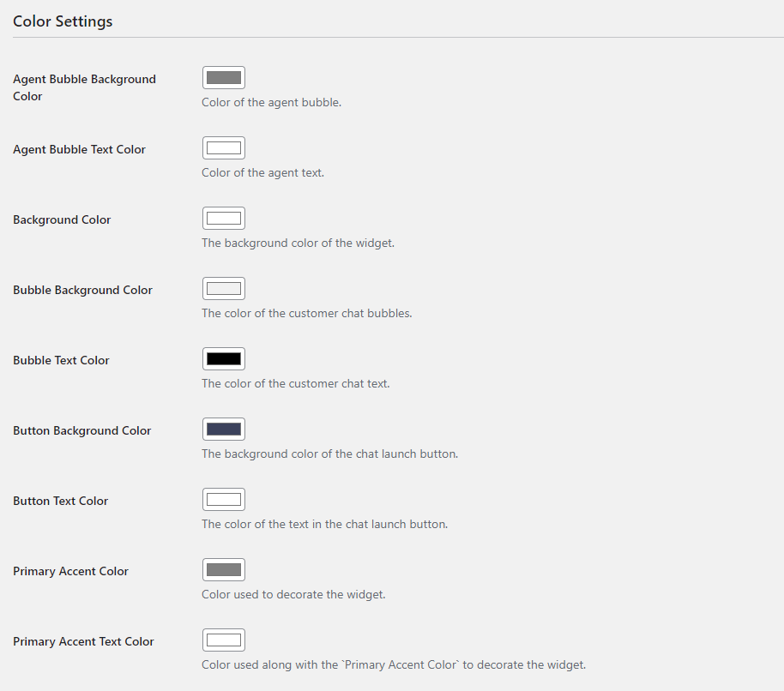784x691 pixels.
Task: Click the 'Color of the agent bubble' description
Action: [x=272, y=102]
